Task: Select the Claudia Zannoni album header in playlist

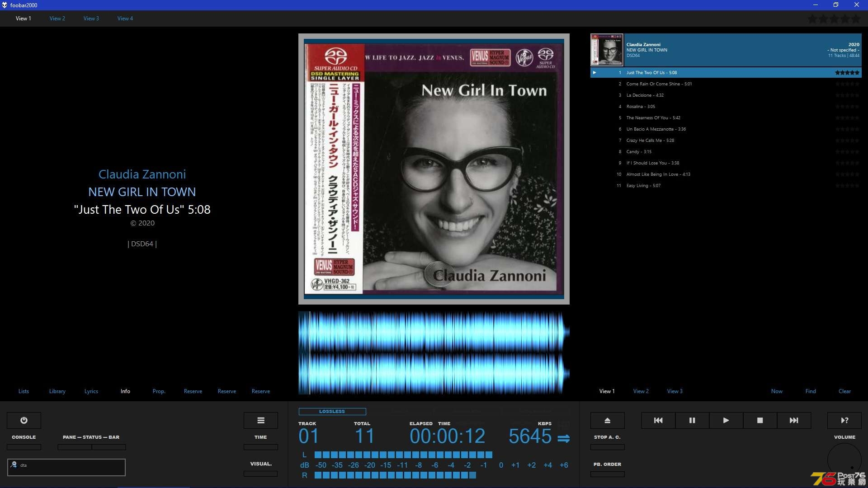Action: coord(726,50)
